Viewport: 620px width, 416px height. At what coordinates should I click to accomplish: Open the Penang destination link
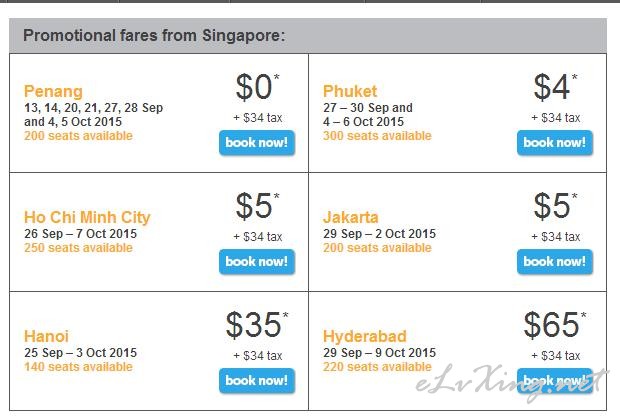point(53,91)
